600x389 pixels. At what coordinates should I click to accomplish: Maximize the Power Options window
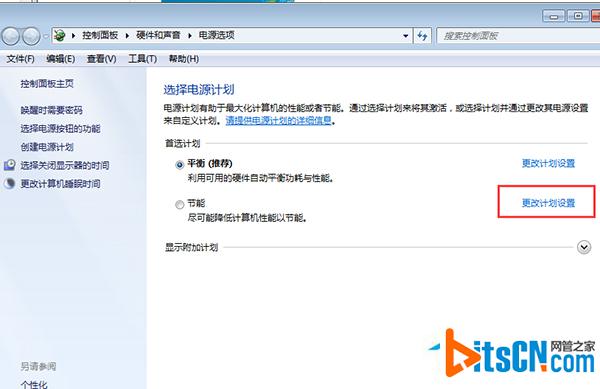tap(578, 16)
